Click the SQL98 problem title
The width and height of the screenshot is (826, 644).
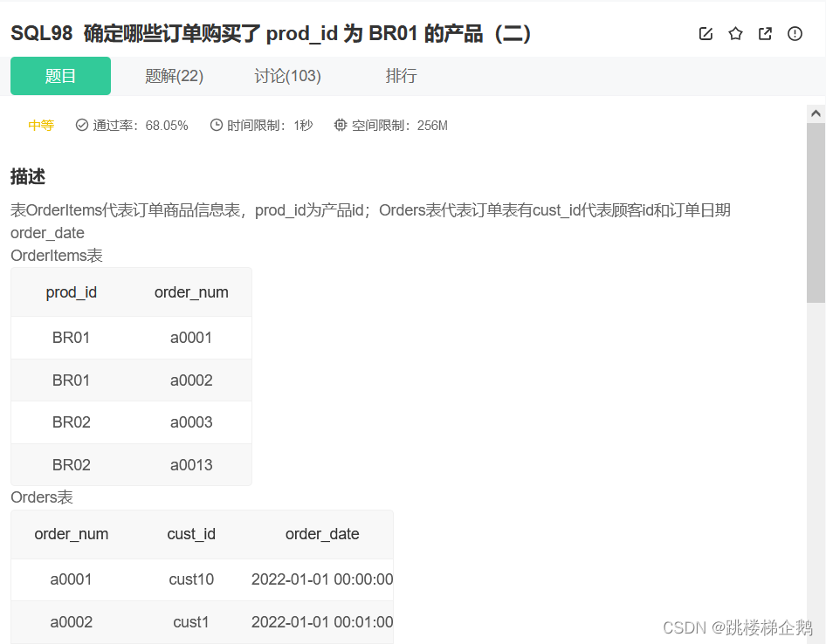(271, 33)
